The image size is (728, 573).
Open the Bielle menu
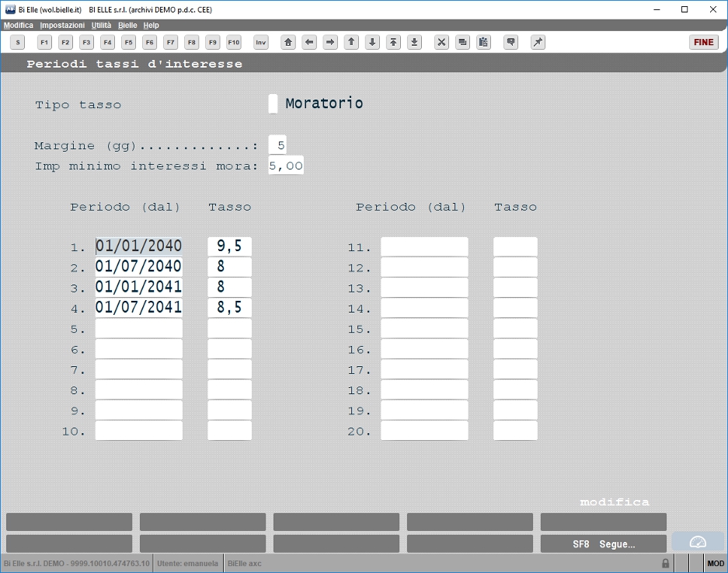pos(127,25)
